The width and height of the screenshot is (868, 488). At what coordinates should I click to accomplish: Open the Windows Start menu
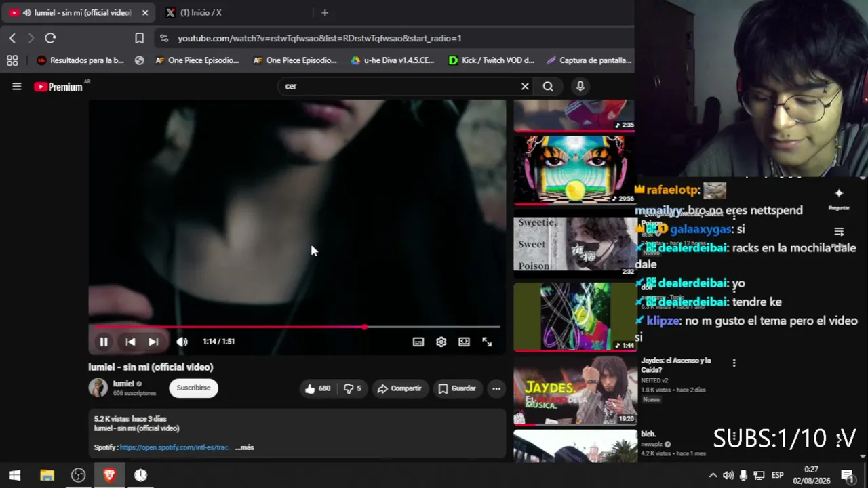click(x=15, y=475)
